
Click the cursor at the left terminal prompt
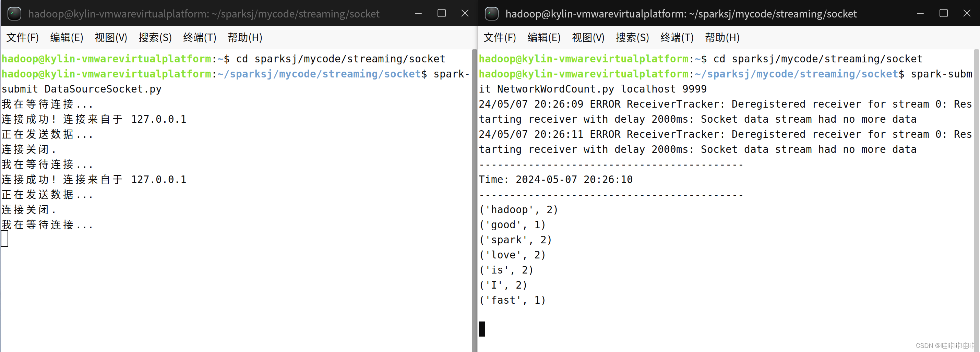[4, 239]
